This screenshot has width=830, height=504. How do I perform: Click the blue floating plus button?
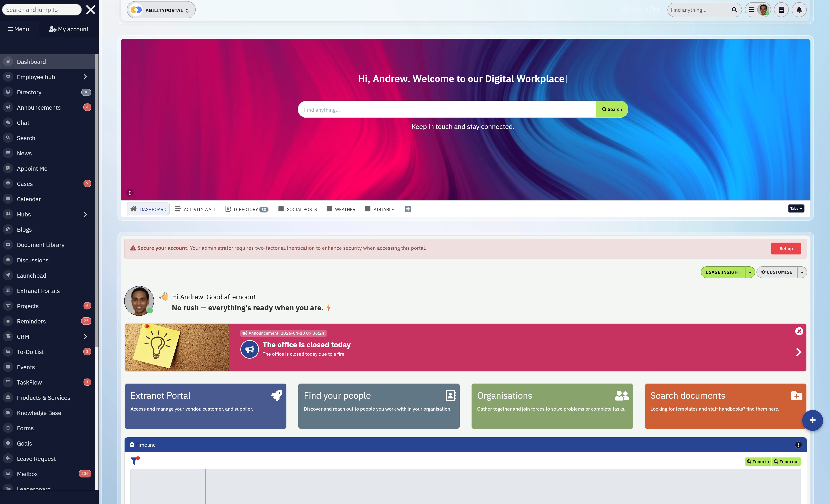[x=812, y=420]
